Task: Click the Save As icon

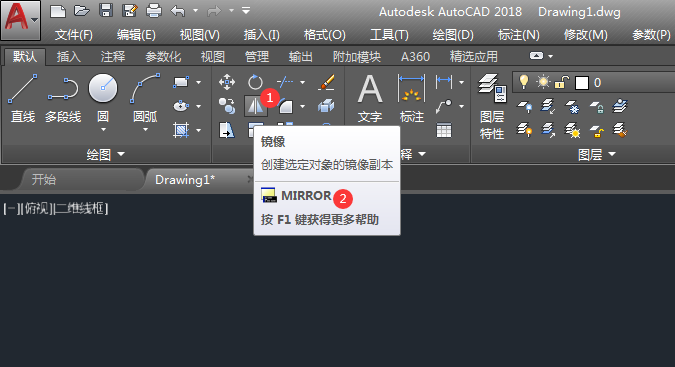Action: pyautogui.click(x=130, y=11)
